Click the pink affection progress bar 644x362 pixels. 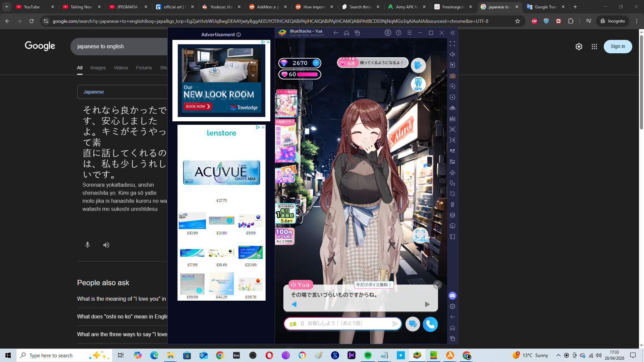click(307, 74)
